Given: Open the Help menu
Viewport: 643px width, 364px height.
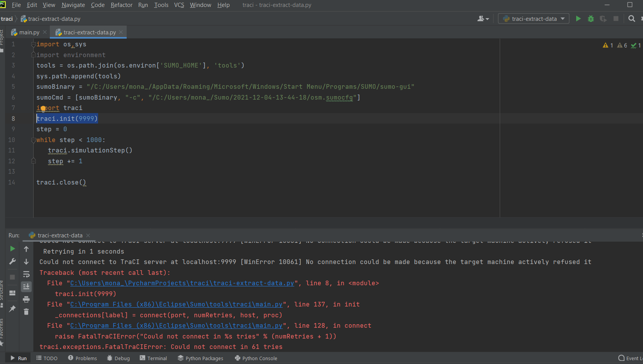Looking at the screenshot, I should click(223, 5).
